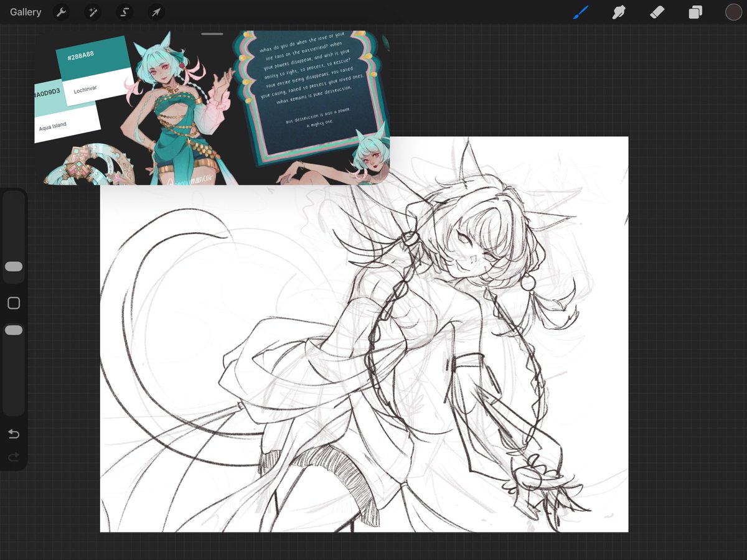Select the Smudge tool
Image resolution: width=747 pixels, height=560 pixels.
pos(619,12)
